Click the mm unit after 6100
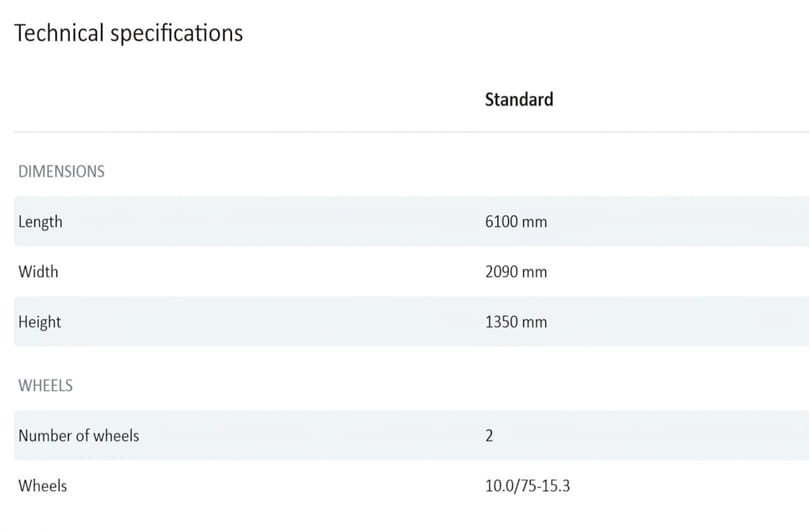 535,222
